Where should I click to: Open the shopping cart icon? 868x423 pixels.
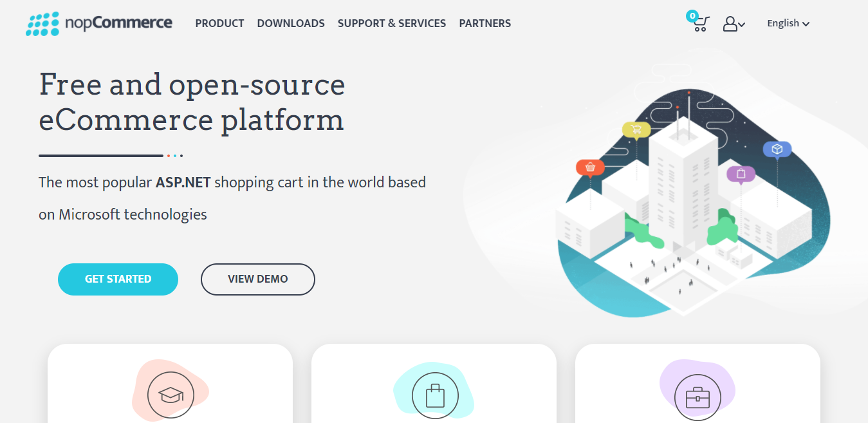tap(701, 24)
